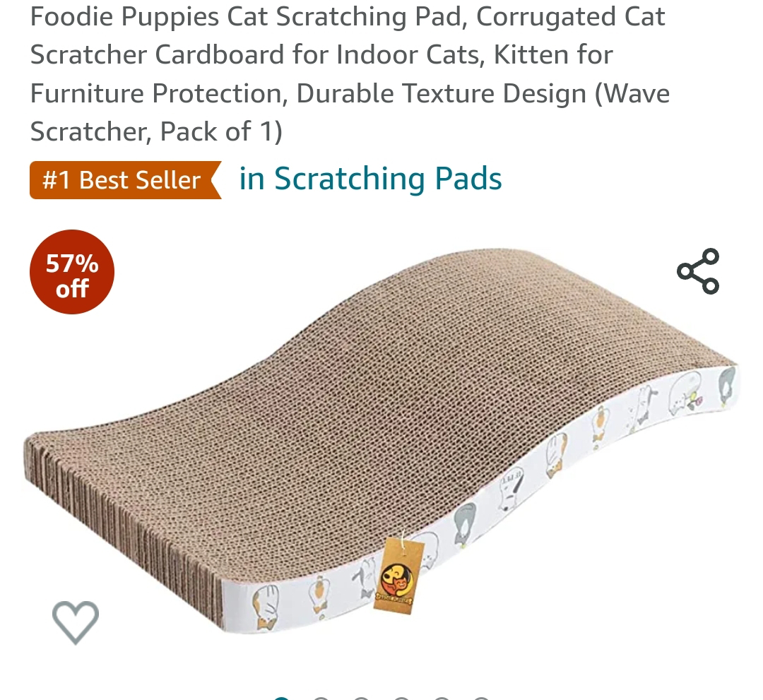Select the first teal image carousel dot
The image size is (763, 700).
pyautogui.click(x=282, y=699)
